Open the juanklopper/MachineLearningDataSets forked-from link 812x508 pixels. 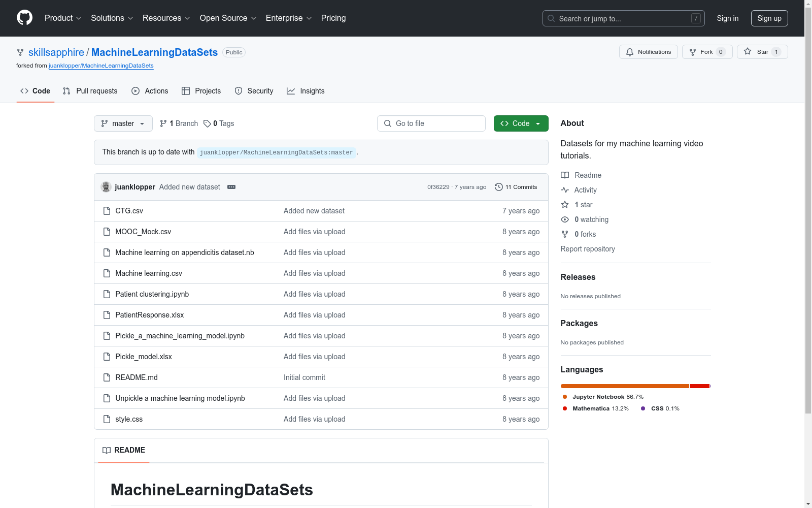(x=101, y=66)
